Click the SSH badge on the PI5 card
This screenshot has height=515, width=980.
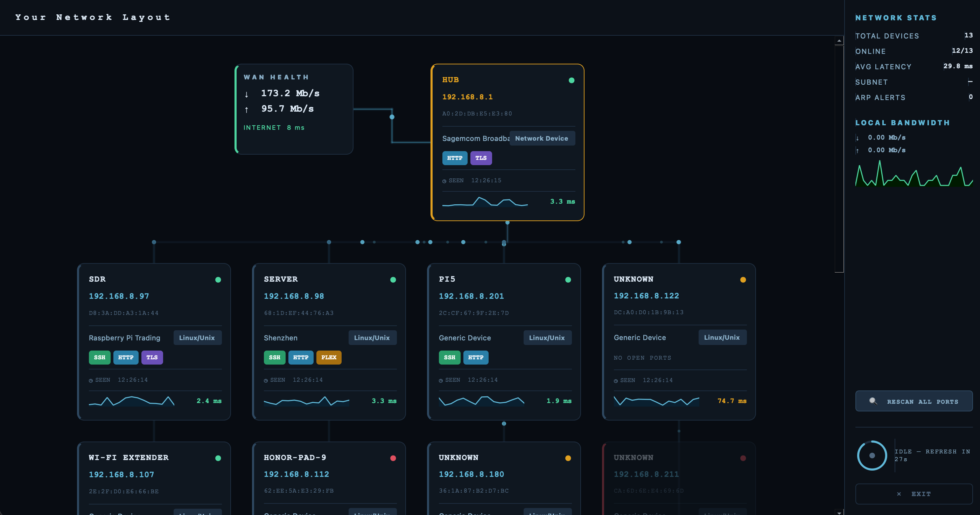449,357
